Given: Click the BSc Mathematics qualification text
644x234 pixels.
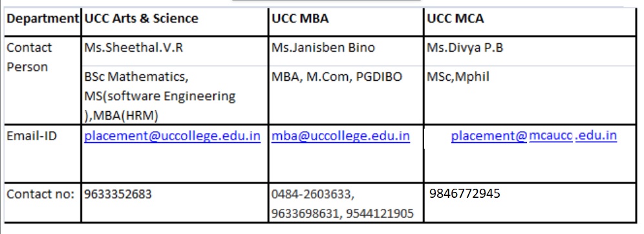Looking at the screenshot, I should (136, 77).
